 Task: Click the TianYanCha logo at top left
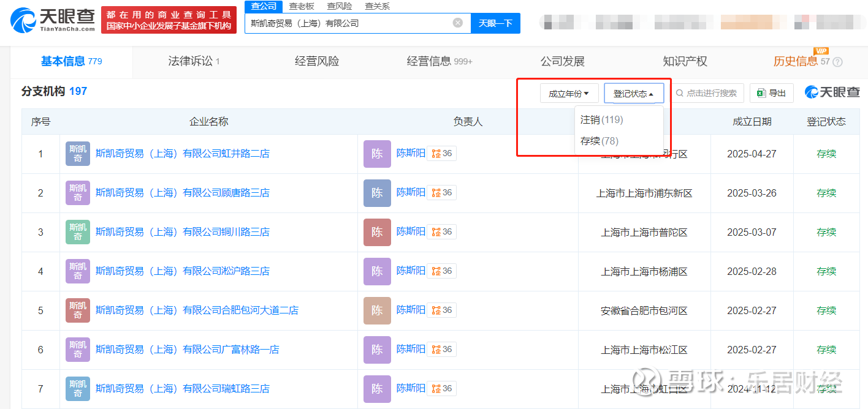tap(53, 20)
